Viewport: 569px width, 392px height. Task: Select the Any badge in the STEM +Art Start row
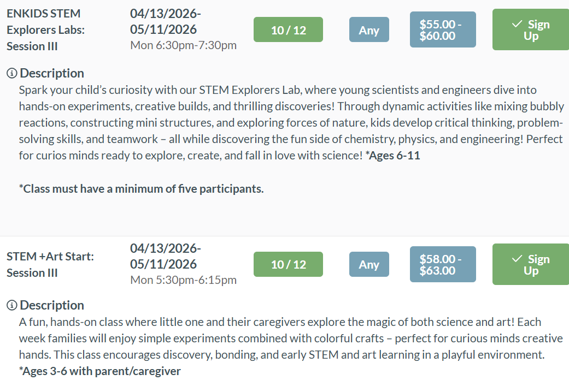pyautogui.click(x=369, y=264)
